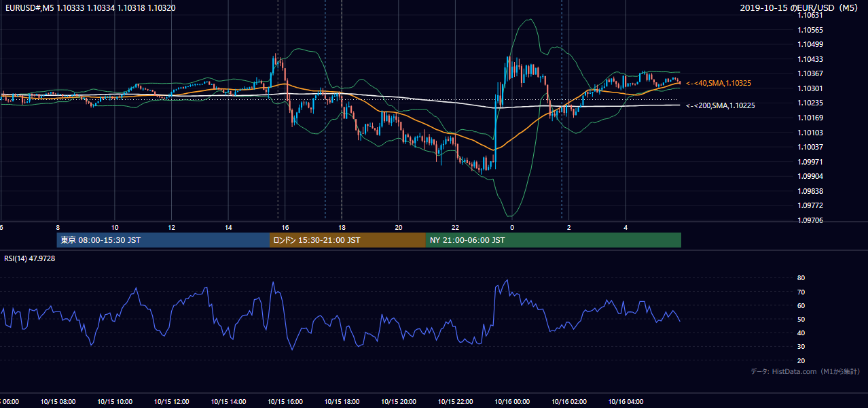Click RSI scale value 40
868x408 pixels.
[801, 333]
